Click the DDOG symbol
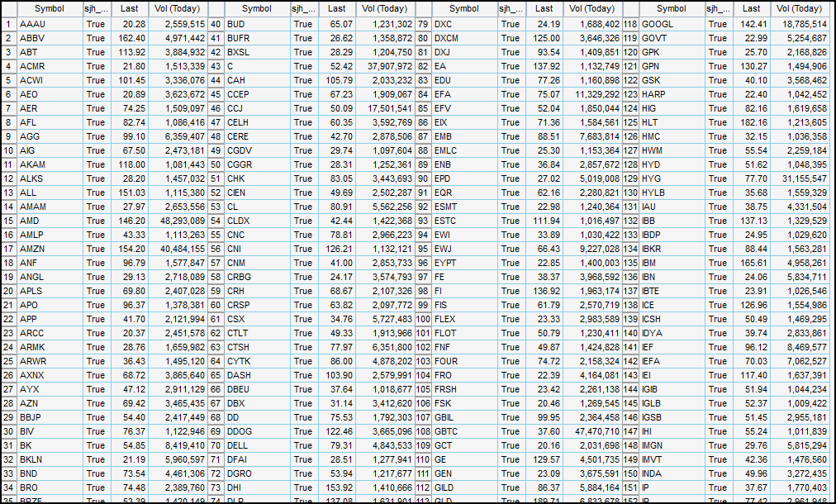Image resolution: width=836 pixels, height=504 pixels. pos(257,431)
